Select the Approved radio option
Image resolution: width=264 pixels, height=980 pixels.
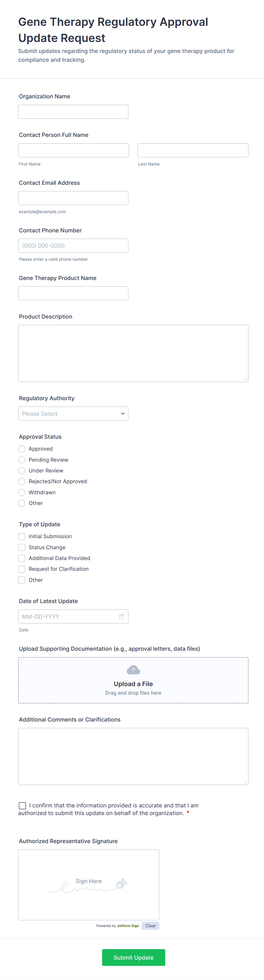pyautogui.click(x=22, y=449)
